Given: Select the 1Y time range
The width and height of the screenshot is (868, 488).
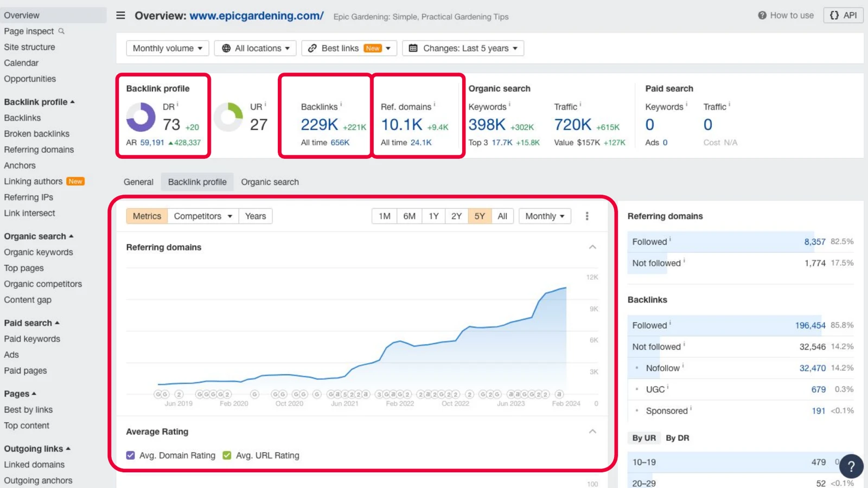Looking at the screenshot, I should click(434, 216).
